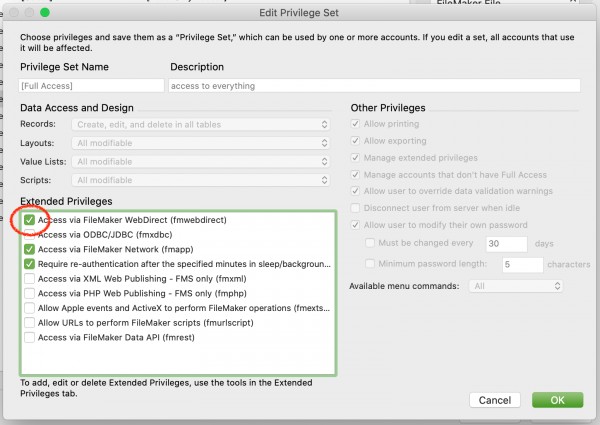Toggle Allow printing checkbox

click(x=355, y=124)
